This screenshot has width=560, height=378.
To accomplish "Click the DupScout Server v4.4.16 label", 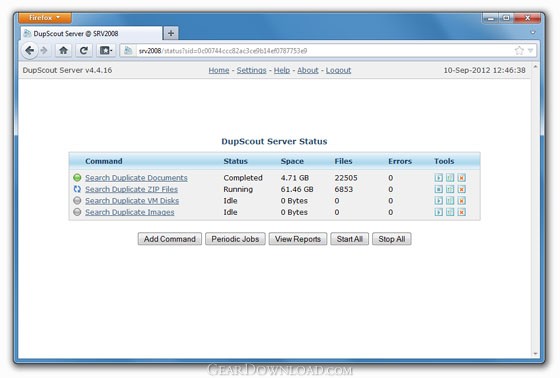I will coord(67,70).
